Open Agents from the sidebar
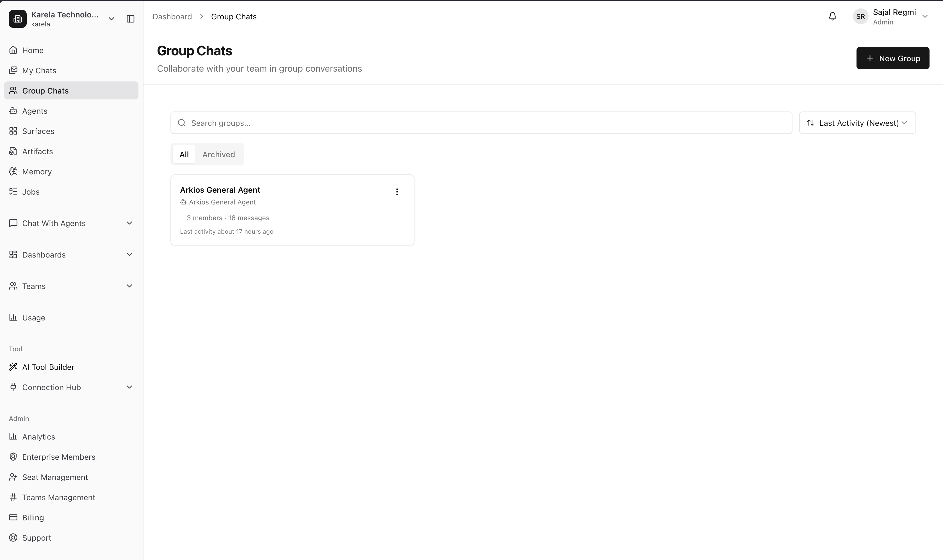The width and height of the screenshot is (943, 560). (71, 111)
